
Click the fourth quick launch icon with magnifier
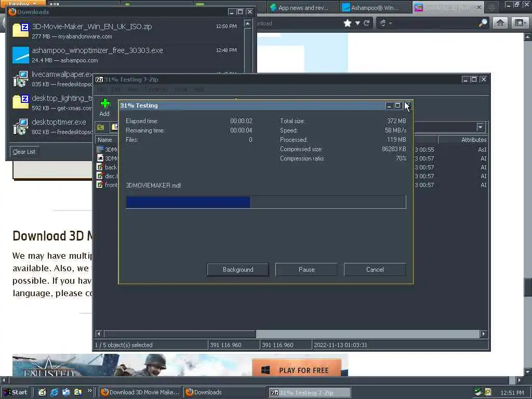tap(78, 392)
